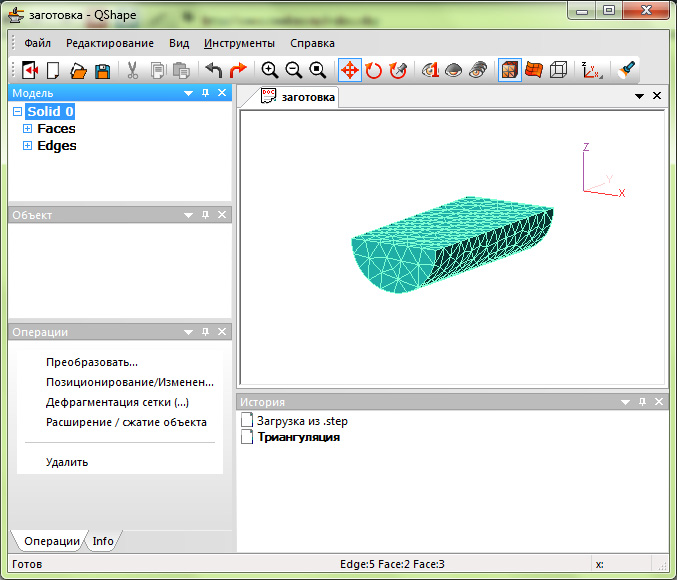The image size is (677, 580).
Task: Select the rotate-around-pin tool
Action: [x=398, y=70]
